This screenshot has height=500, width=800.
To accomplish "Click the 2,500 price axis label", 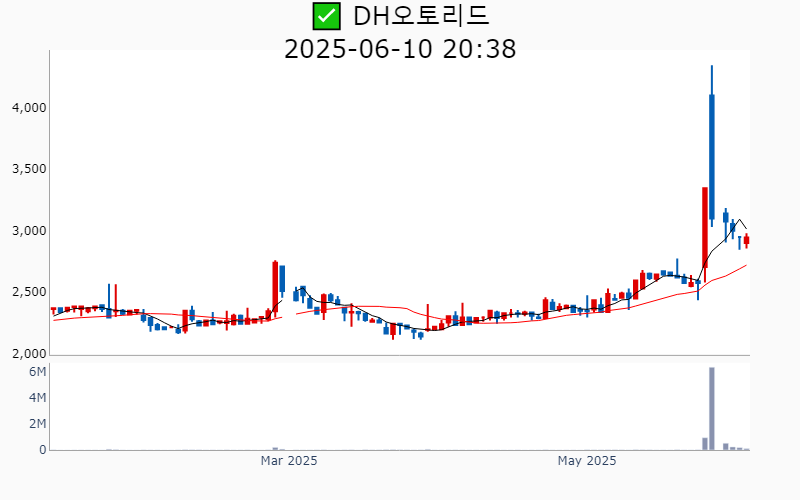I will click(29, 292).
